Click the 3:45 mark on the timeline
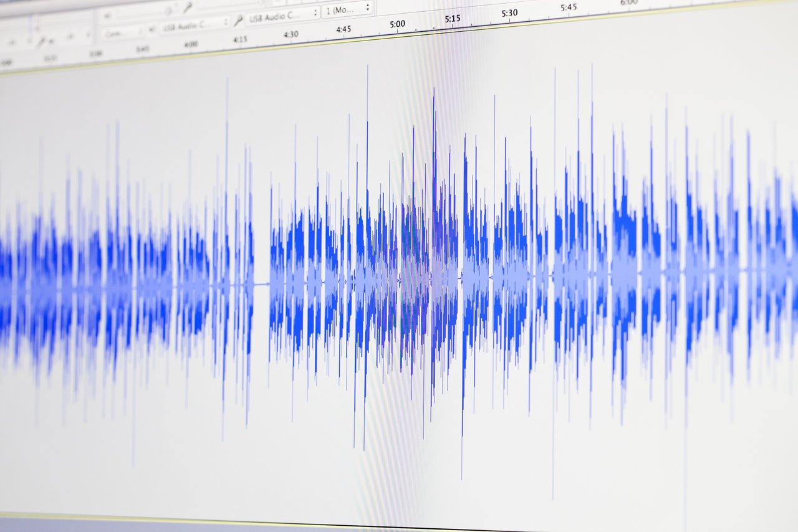 tap(142, 49)
